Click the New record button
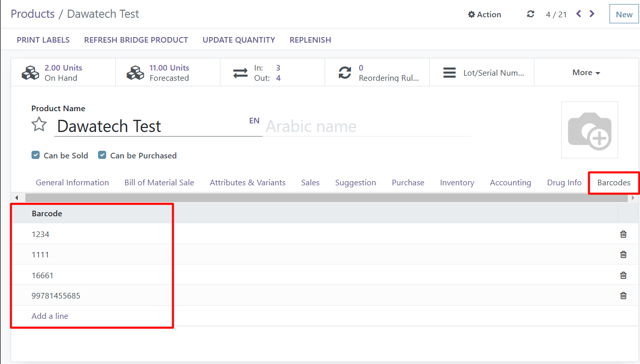The image size is (640, 364). [624, 14]
